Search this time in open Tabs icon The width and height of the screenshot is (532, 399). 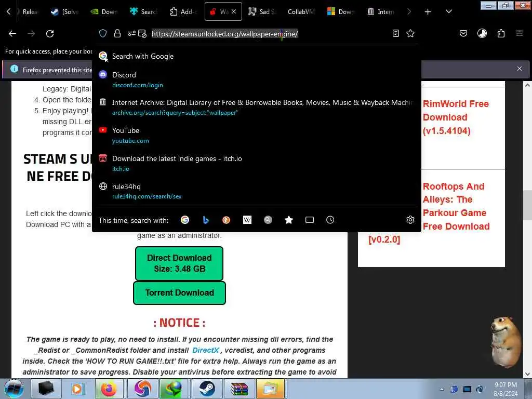tap(310, 220)
